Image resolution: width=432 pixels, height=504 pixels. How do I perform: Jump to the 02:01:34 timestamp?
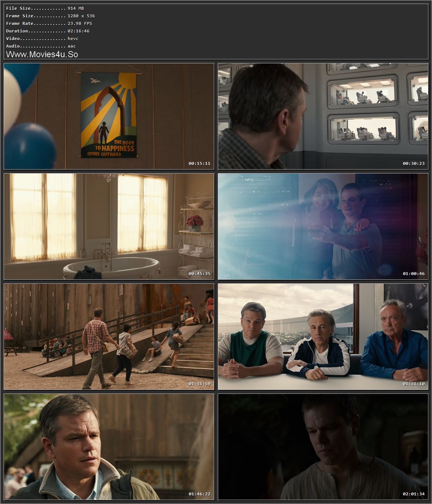(x=414, y=494)
